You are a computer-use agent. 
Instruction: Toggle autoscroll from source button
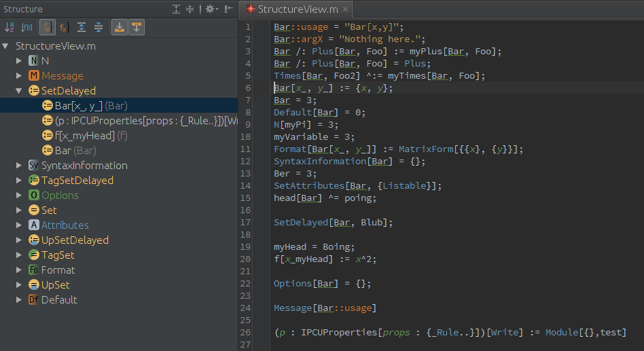pos(137,27)
